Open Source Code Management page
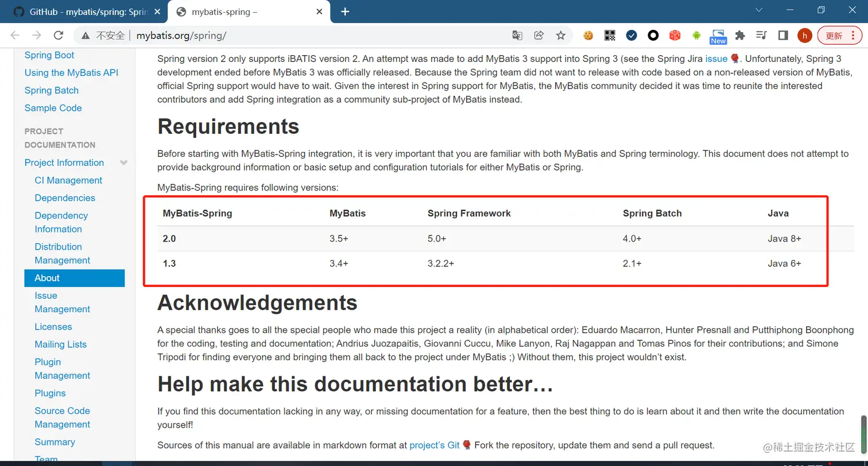 pyautogui.click(x=63, y=417)
